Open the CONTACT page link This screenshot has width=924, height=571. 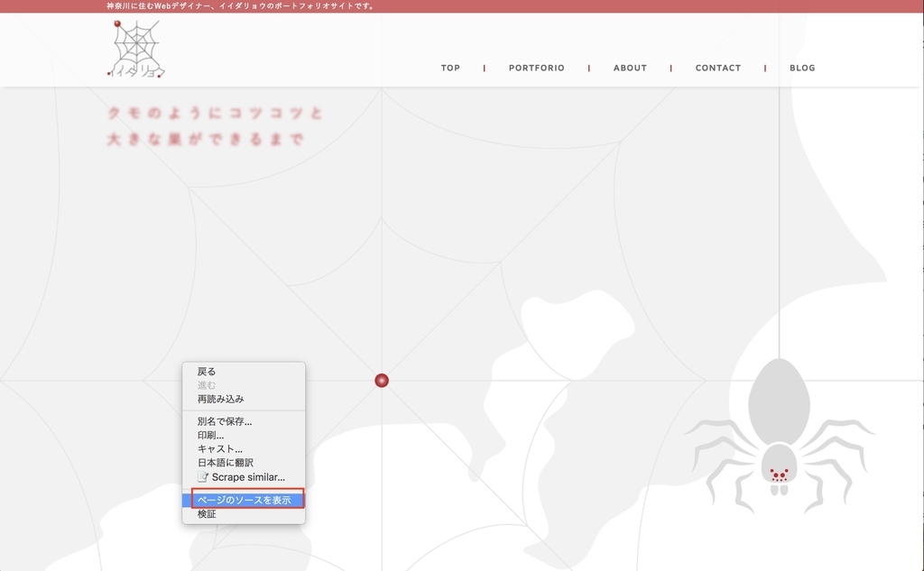(717, 68)
